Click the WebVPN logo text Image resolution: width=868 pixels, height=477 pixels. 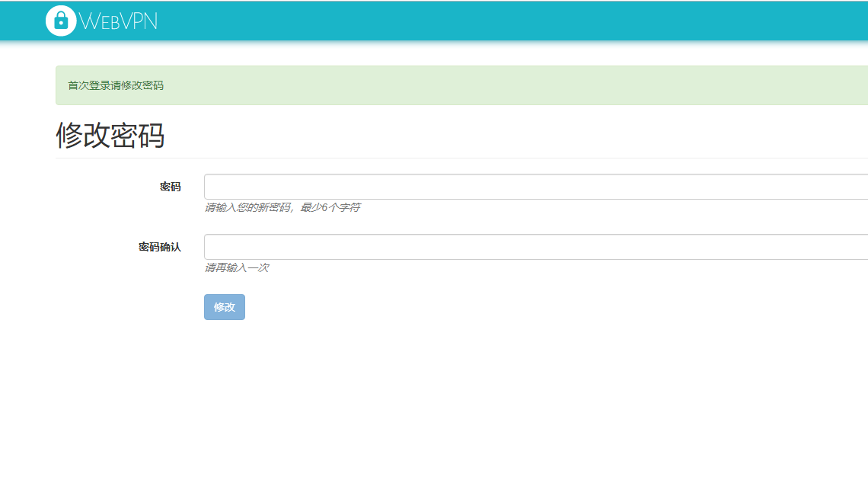[x=118, y=21]
